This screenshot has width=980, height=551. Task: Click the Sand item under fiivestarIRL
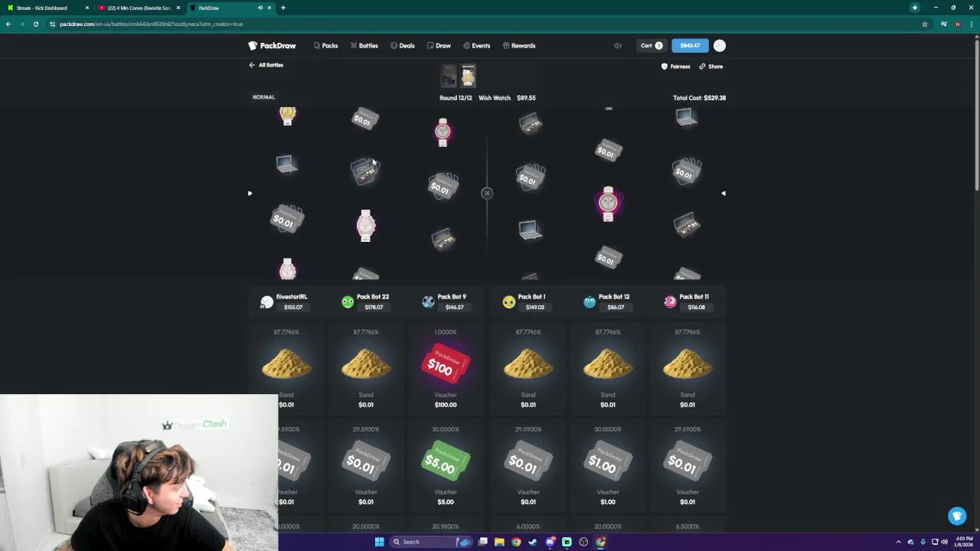(x=286, y=364)
